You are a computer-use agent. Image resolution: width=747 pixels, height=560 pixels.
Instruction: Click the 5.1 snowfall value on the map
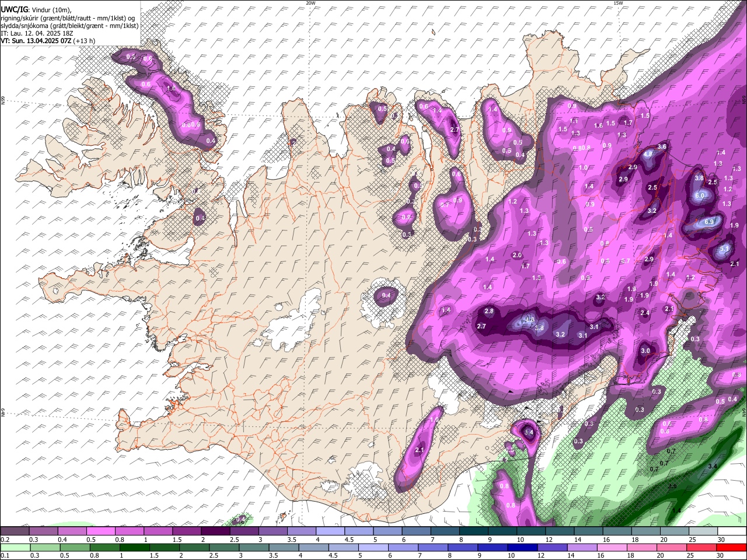pos(724,248)
